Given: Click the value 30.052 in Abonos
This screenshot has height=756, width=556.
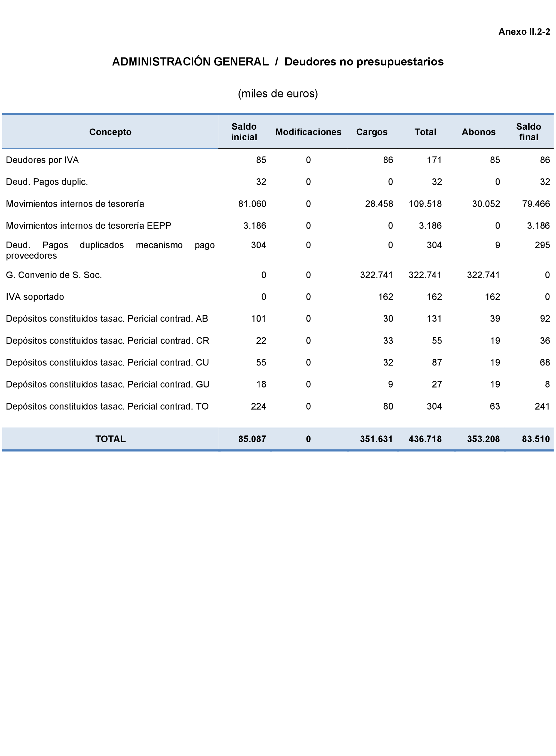Looking at the screenshot, I should click(486, 204).
